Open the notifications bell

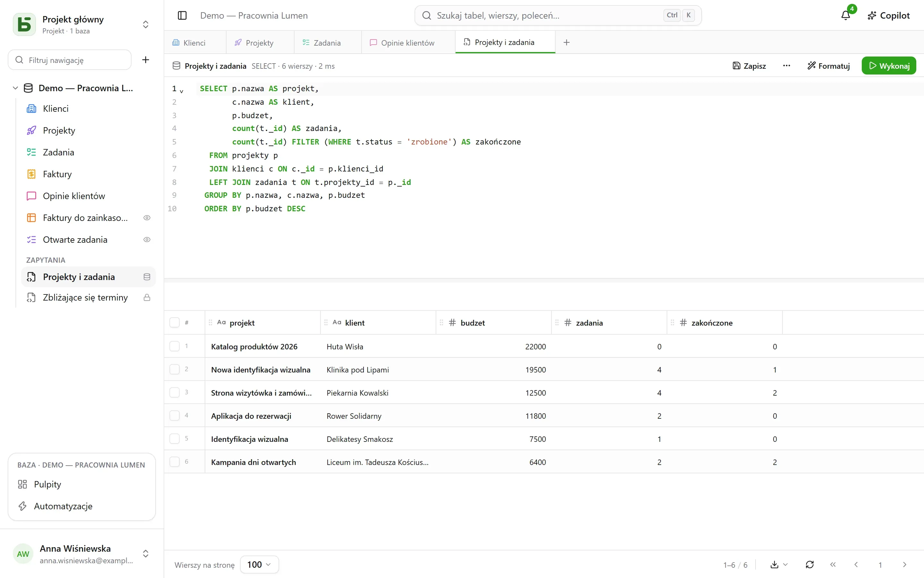[x=845, y=15]
